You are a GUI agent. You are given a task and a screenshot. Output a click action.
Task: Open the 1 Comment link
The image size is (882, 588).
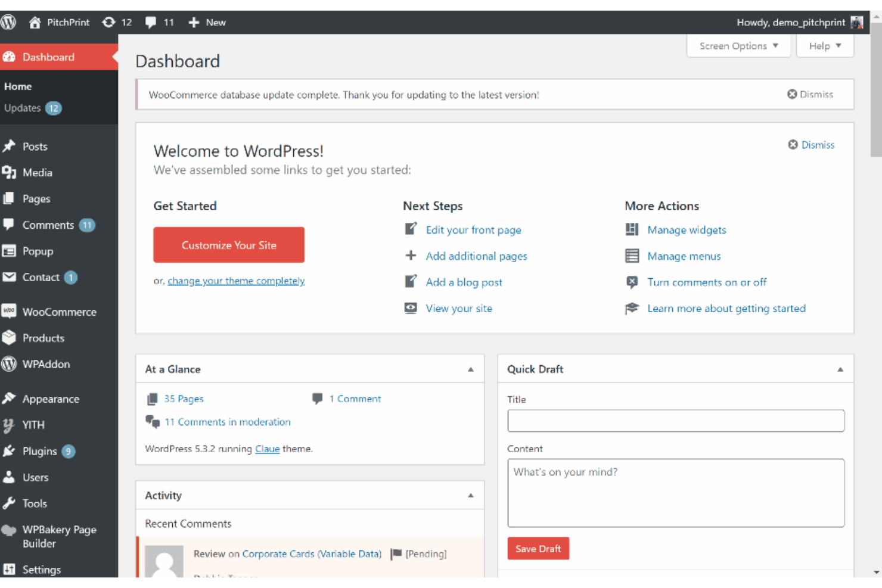355,399
